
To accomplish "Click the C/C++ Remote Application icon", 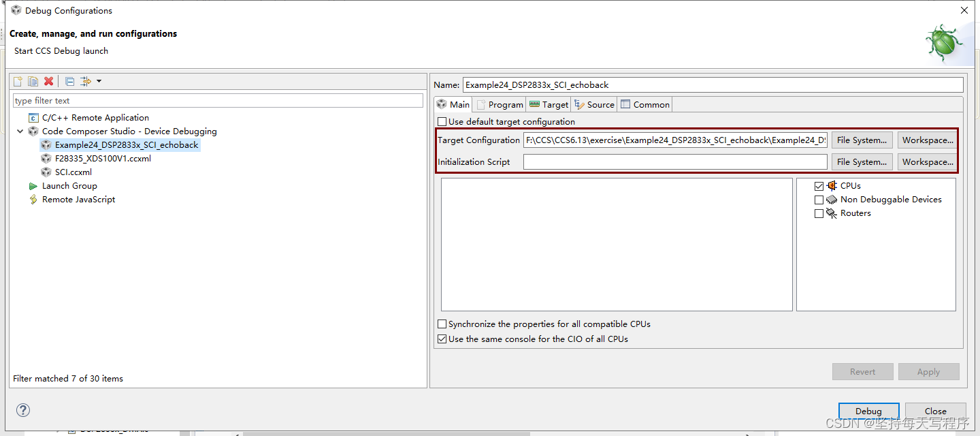I will 33,118.
